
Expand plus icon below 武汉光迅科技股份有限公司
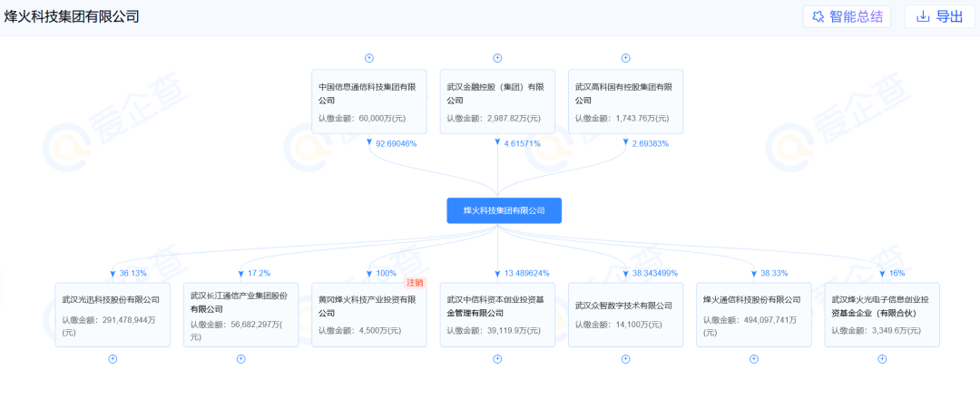pyautogui.click(x=113, y=359)
